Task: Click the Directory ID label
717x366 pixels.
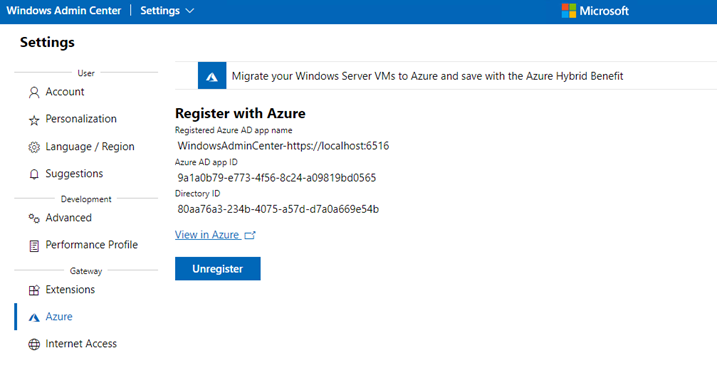Action: (198, 194)
